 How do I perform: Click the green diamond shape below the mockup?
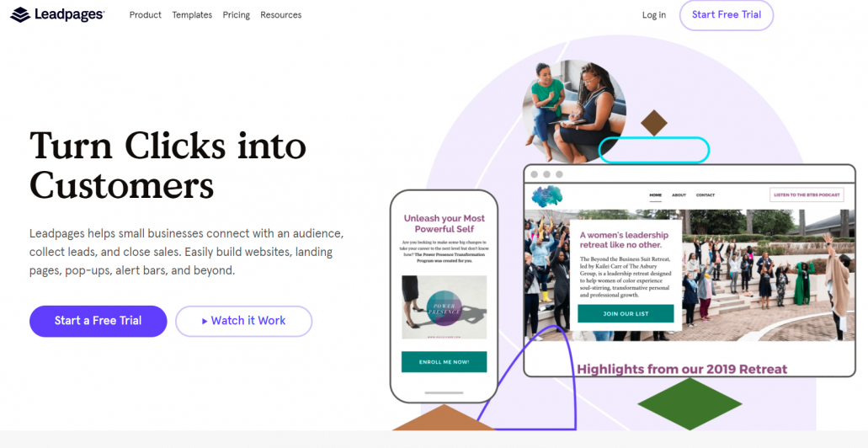coord(690,404)
